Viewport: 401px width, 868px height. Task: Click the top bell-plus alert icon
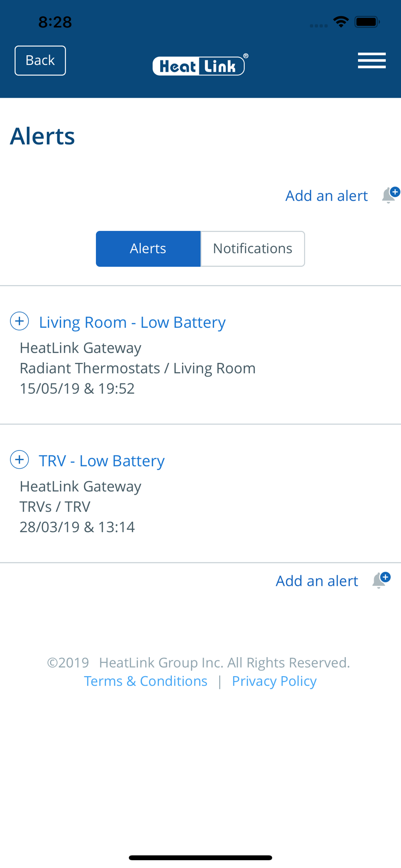[x=391, y=194]
